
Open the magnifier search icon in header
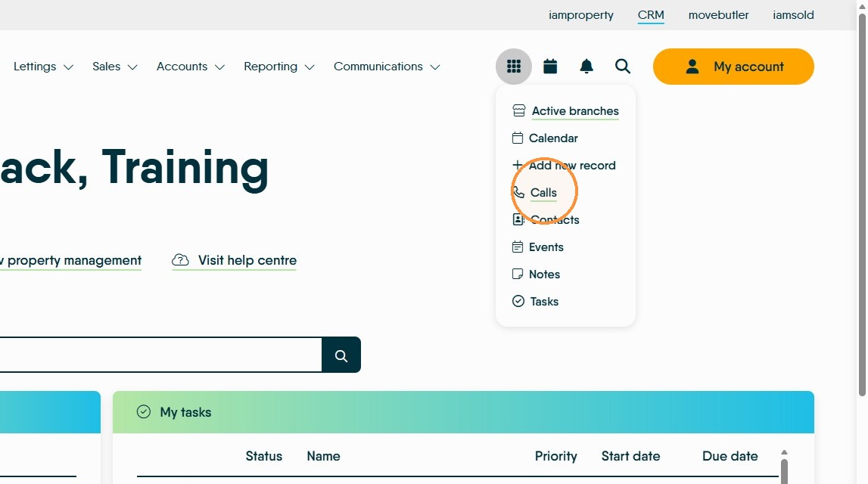point(622,67)
